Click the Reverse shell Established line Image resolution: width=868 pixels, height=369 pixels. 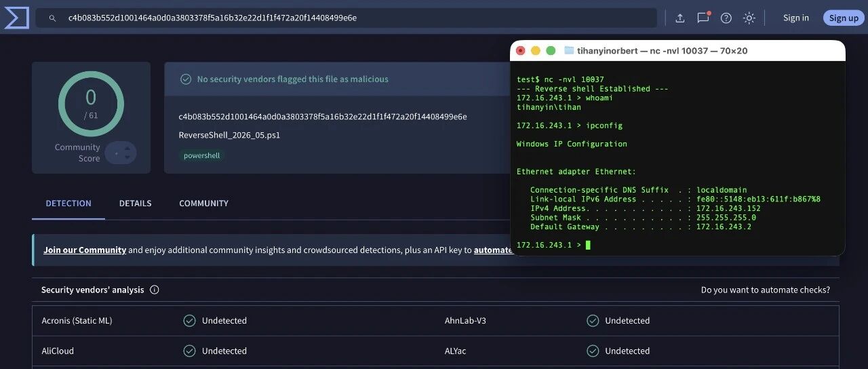593,89
